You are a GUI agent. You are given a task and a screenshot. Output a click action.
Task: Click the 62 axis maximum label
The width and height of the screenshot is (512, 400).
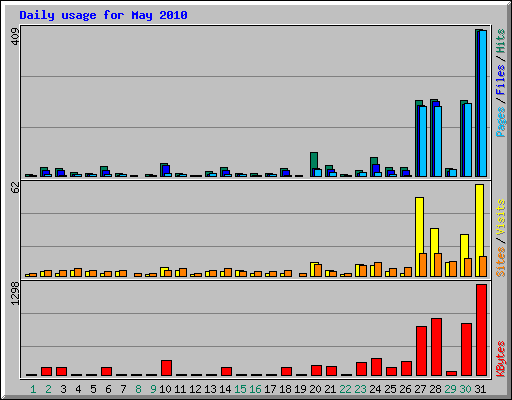(15, 187)
